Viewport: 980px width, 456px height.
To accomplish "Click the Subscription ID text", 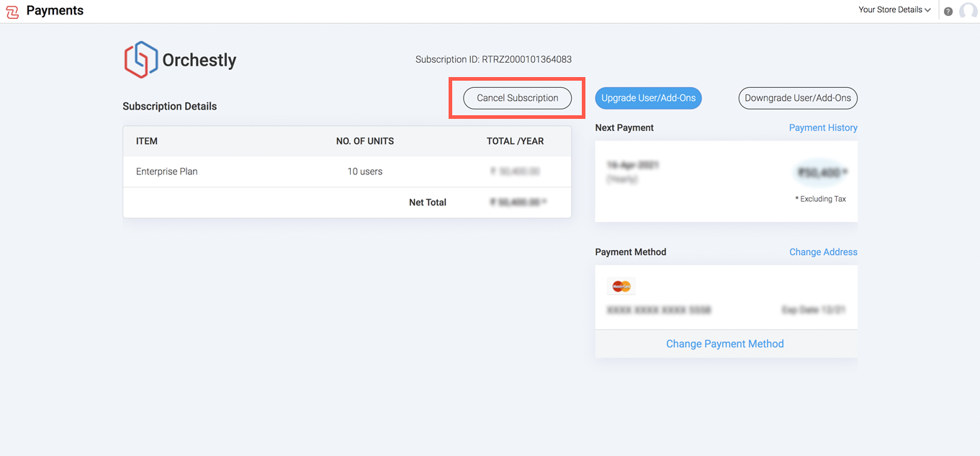I will tap(493, 59).
